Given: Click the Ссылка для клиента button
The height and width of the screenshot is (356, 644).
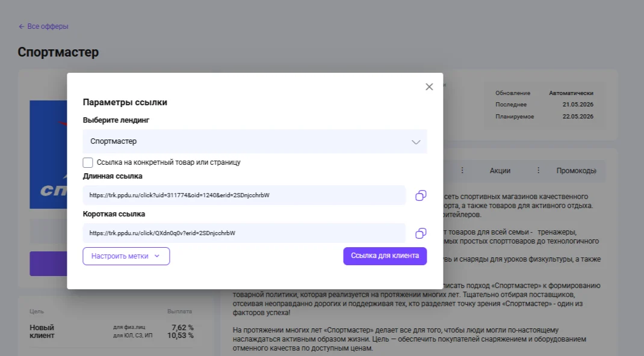Looking at the screenshot, I should [x=385, y=256].
